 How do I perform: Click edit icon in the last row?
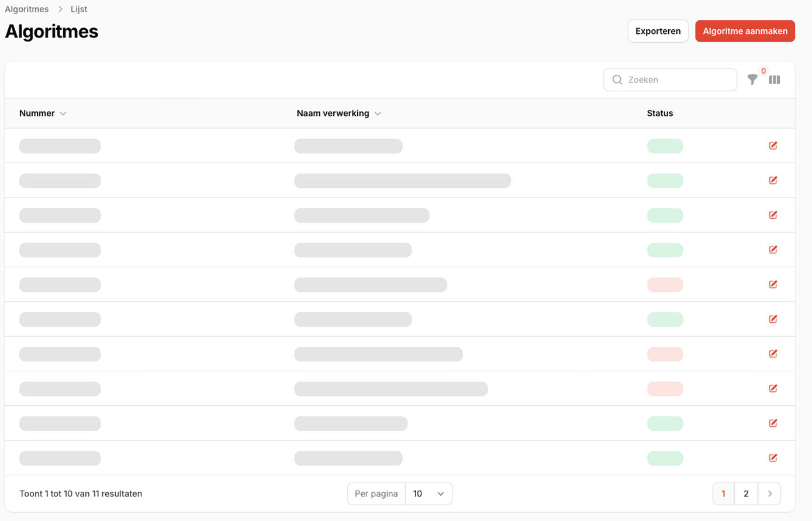[773, 458]
